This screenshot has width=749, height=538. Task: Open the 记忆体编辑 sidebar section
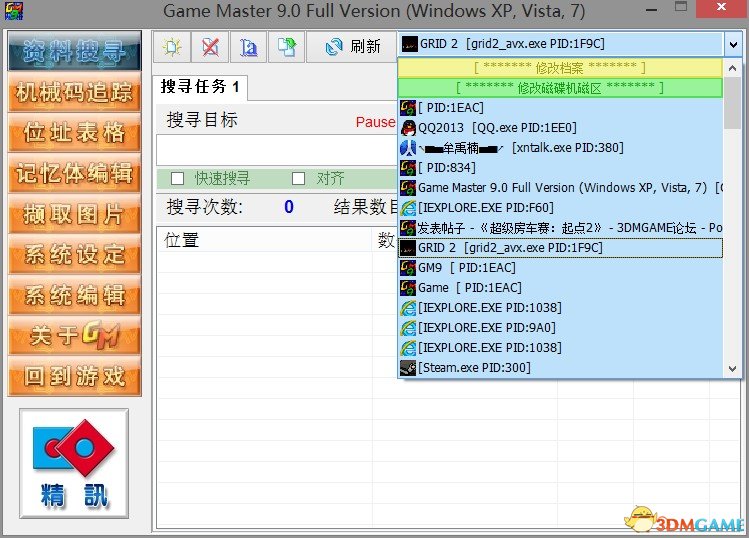75,173
